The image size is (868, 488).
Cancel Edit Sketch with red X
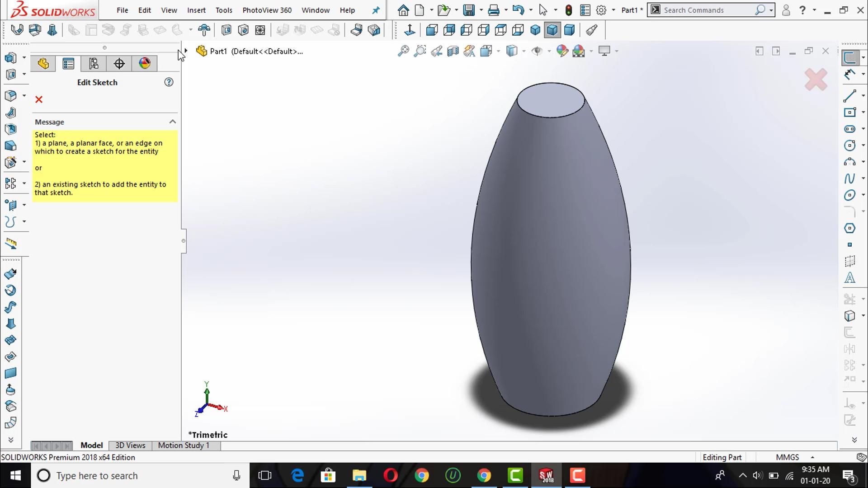pos(39,99)
